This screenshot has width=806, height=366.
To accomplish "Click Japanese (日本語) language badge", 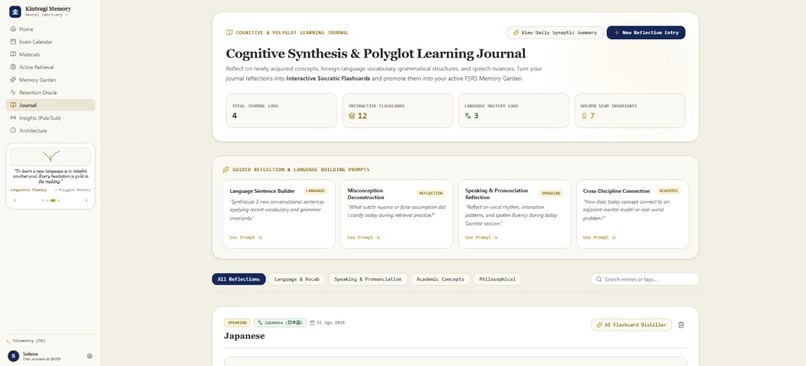I will pos(280,323).
